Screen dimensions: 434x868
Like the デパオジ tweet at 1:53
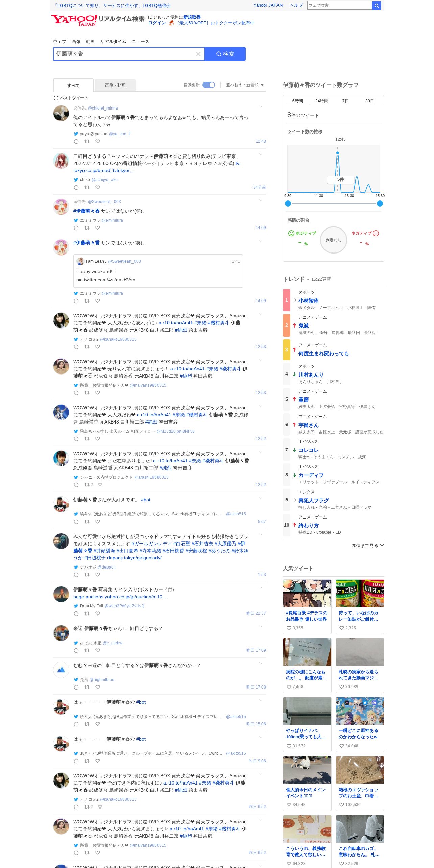click(x=98, y=575)
